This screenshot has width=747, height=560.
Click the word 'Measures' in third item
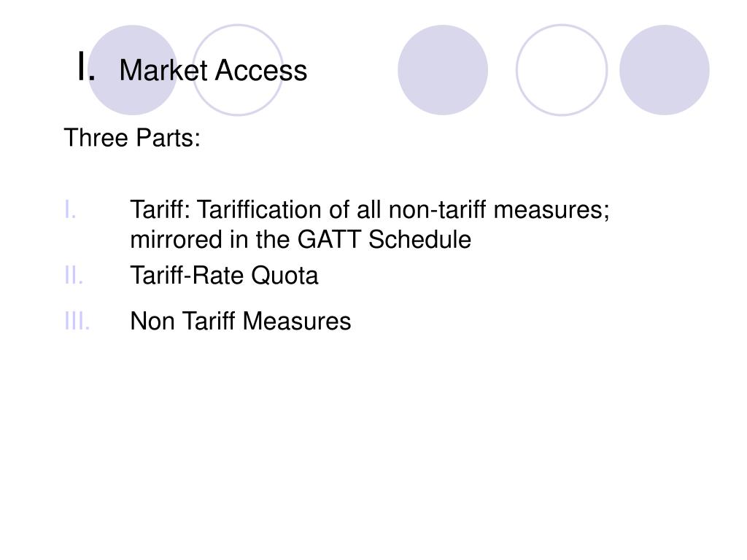tap(297, 321)
